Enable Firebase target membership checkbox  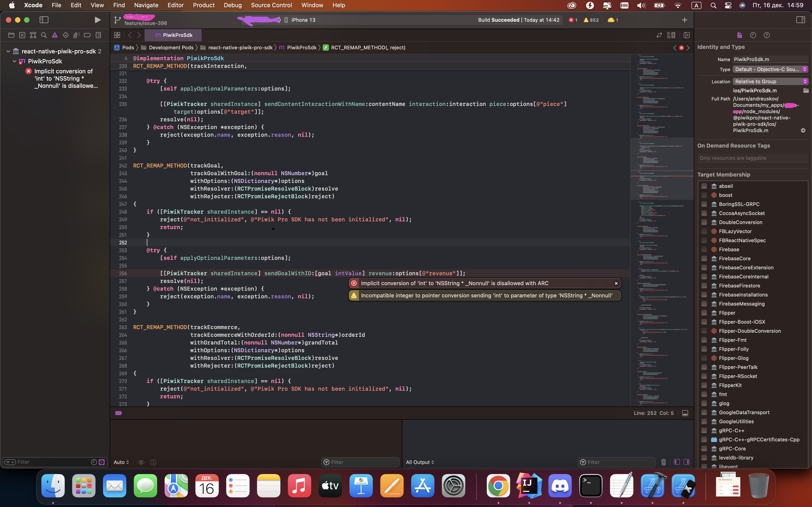tap(704, 249)
